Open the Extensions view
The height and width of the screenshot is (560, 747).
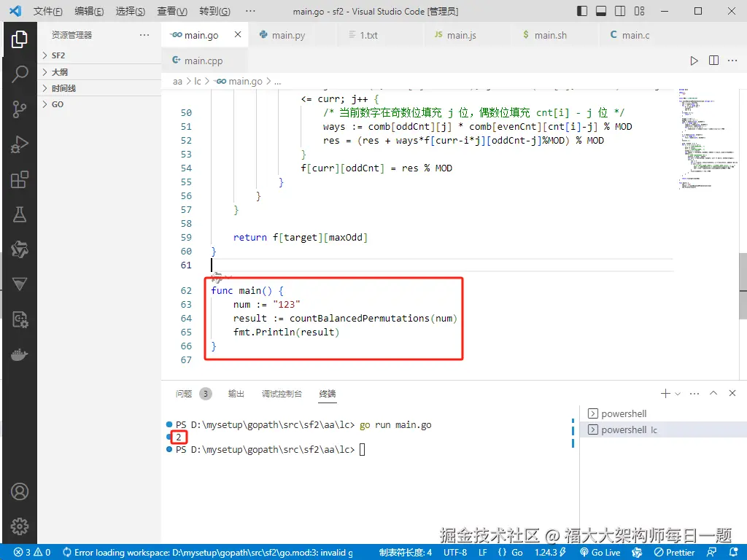coord(20,179)
